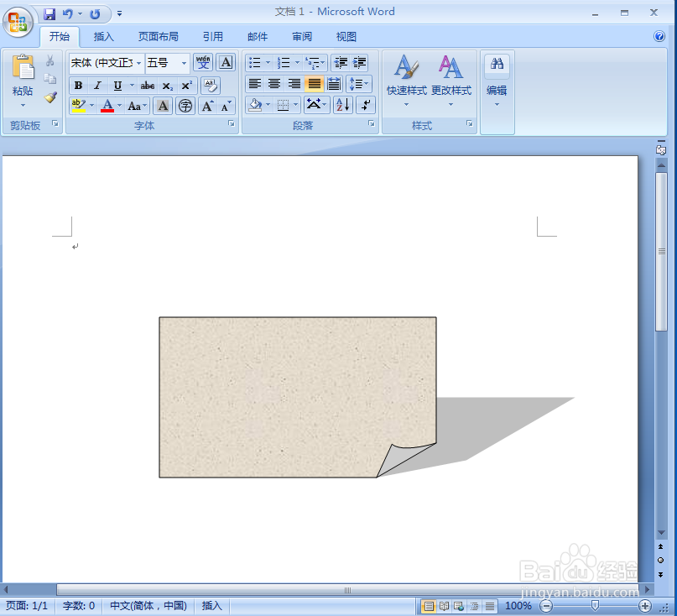
Task: Open Find binoculars in 编辑 group
Action: tap(497, 64)
